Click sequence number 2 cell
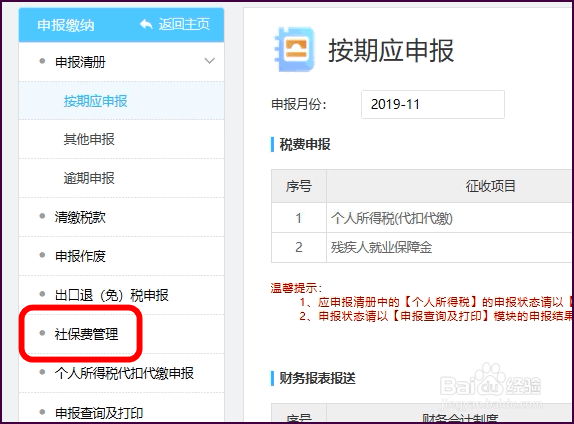574x424 pixels. tap(299, 248)
